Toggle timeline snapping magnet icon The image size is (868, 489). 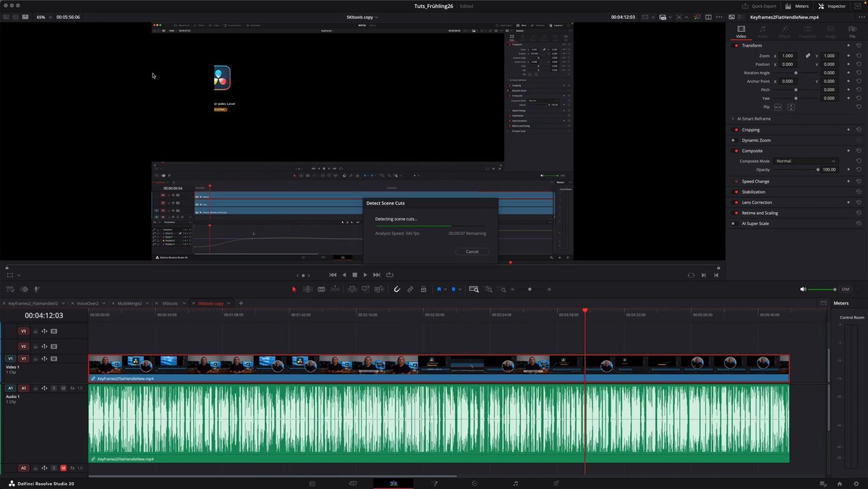coord(396,289)
